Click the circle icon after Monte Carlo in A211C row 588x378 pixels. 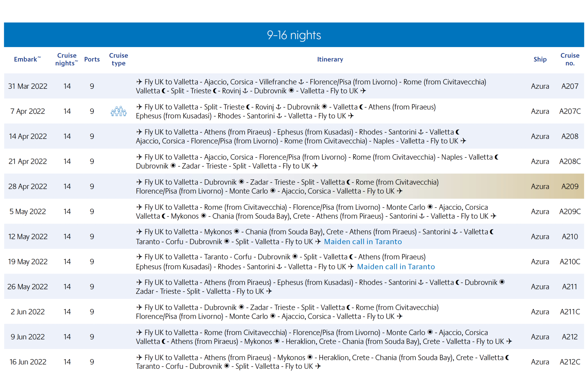tap(273, 316)
